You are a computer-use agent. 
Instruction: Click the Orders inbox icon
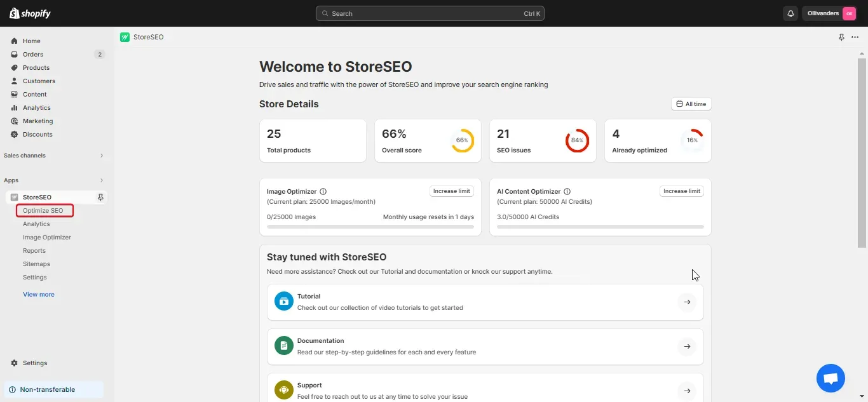(14, 54)
